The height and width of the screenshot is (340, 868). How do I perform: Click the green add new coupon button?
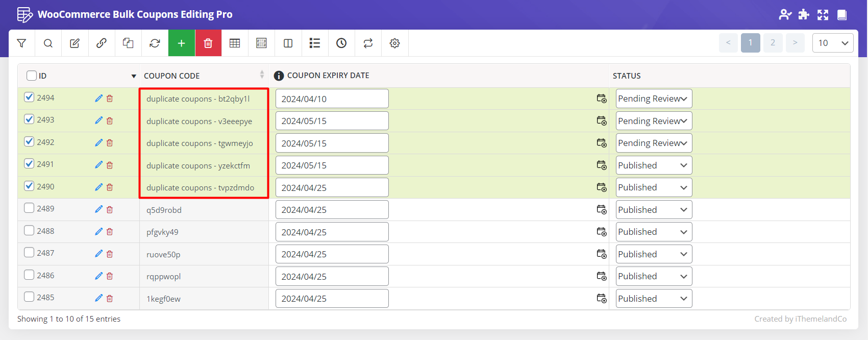pos(181,43)
